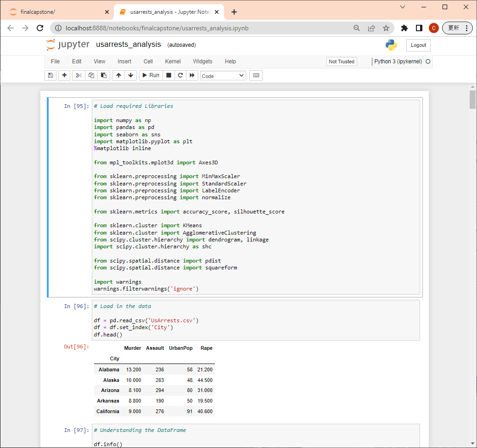
Task: Restart kernel and run all cells
Action: 191,75
